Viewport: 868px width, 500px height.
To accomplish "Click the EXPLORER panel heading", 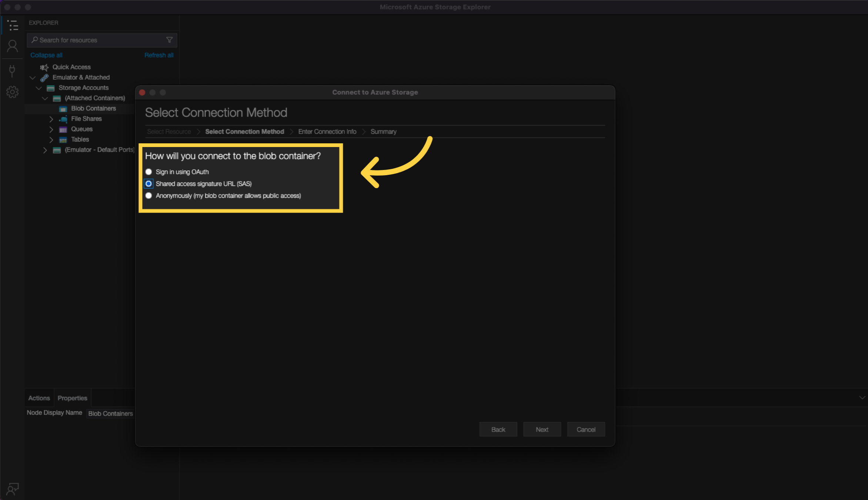I will pos(43,23).
